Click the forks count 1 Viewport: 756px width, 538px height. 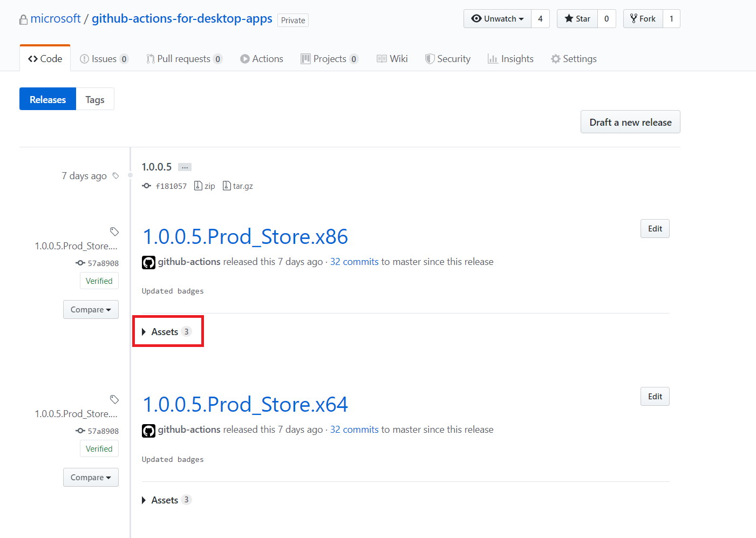tap(671, 19)
